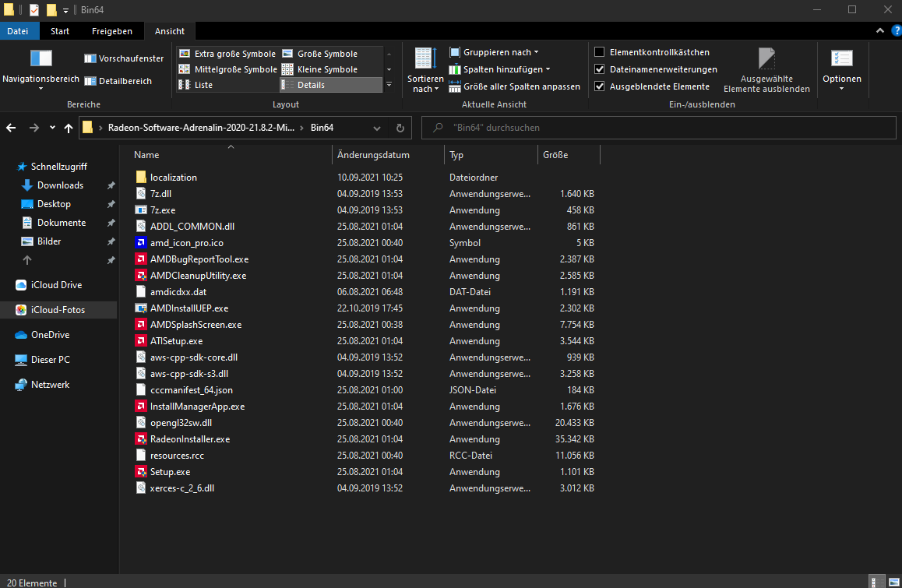Image resolution: width=902 pixels, height=588 pixels.
Task: Click the AMDBugReportTool.exe file icon
Action: coord(141,259)
